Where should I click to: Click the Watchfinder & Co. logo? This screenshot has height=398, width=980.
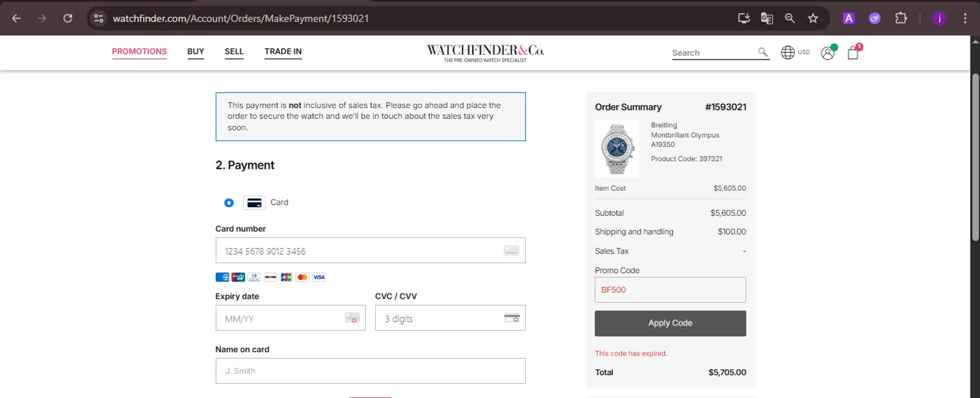485,52
